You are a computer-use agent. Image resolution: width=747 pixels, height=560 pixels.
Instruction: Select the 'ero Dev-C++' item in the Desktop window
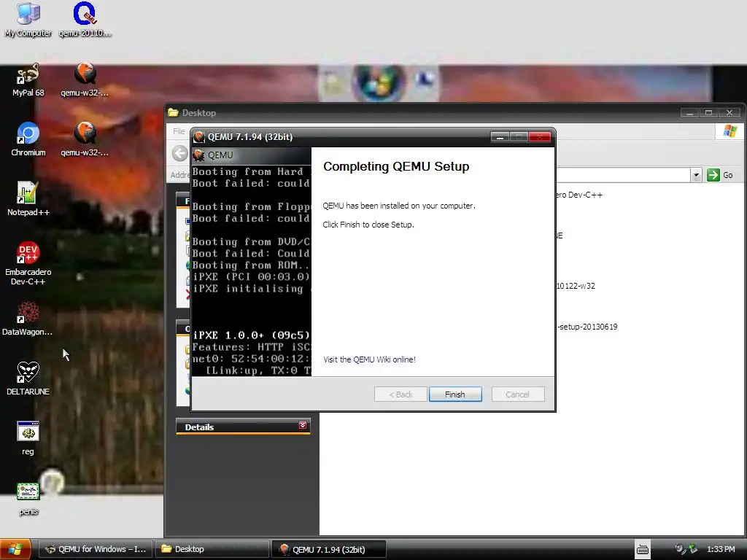coord(579,195)
